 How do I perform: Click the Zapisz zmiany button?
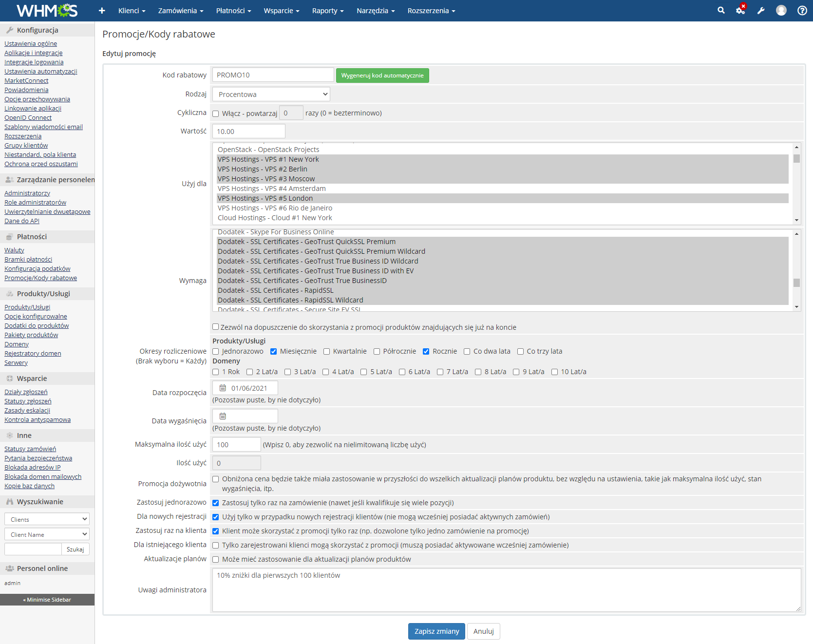pos(436,631)
